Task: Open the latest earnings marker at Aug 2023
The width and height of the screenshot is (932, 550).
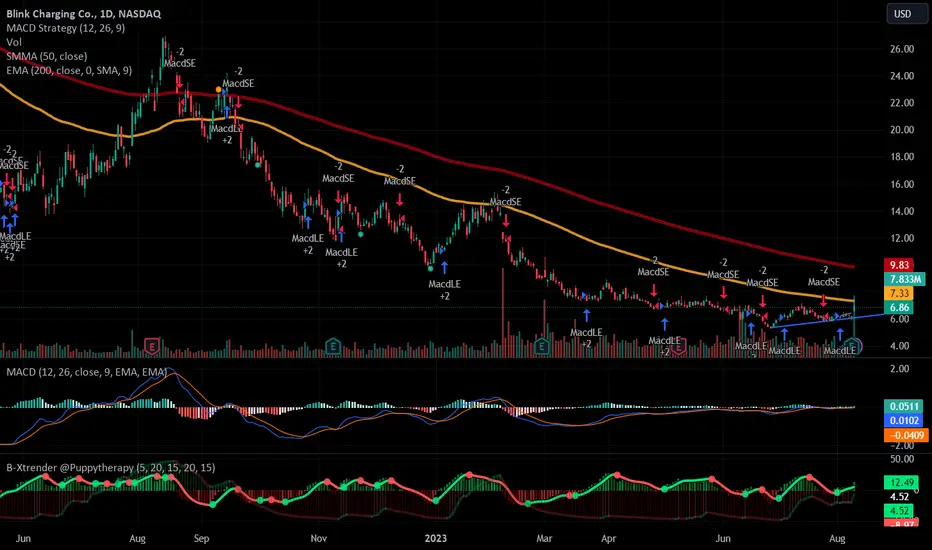Action: (854, 345)
